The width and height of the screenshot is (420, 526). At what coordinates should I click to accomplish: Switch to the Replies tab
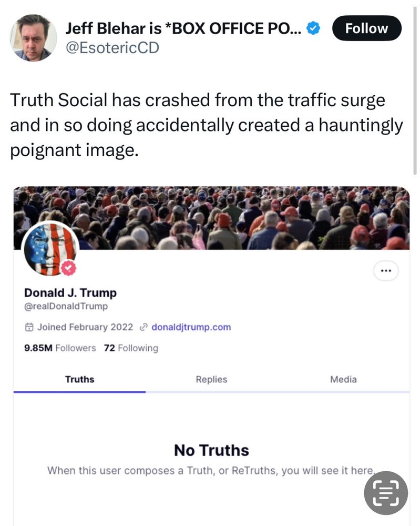click(211, 379)
